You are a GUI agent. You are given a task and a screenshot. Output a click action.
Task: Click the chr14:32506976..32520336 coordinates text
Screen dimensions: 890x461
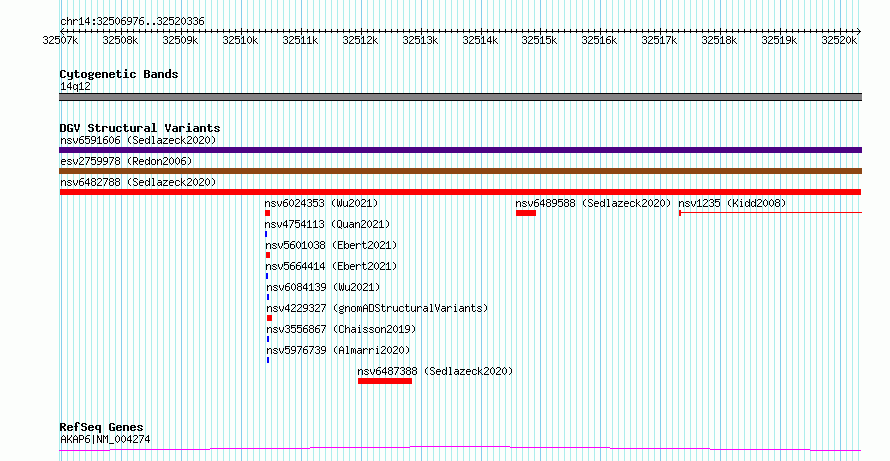(132, 22)
